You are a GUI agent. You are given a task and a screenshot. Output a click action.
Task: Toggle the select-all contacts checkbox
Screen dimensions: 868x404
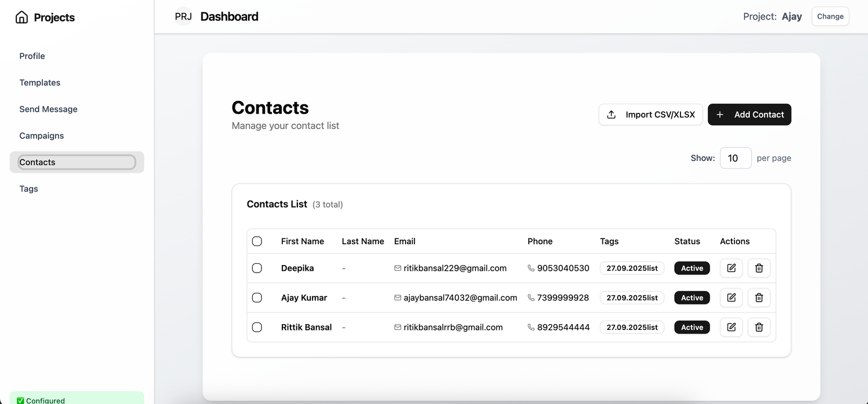(x=257, y=241)
